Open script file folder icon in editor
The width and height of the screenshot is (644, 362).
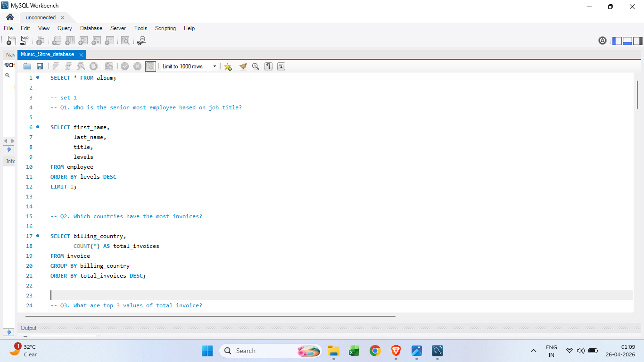click(27, 66)
